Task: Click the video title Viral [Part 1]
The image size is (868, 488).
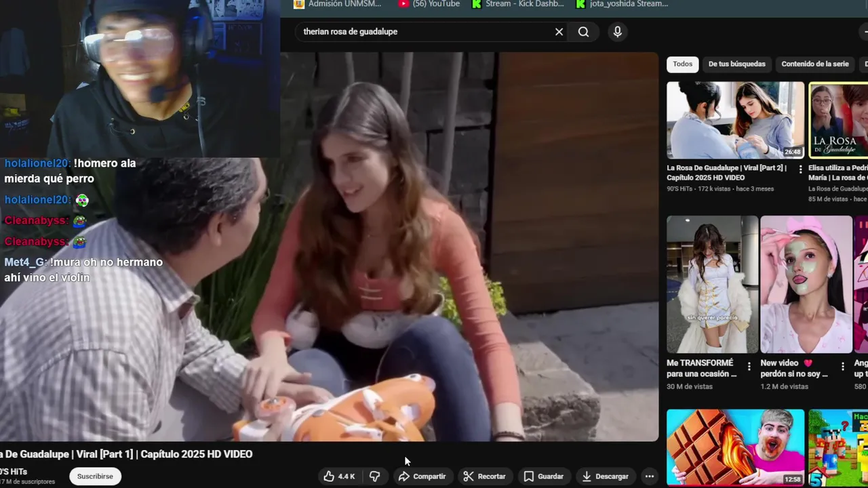Action: pos(126,454)
